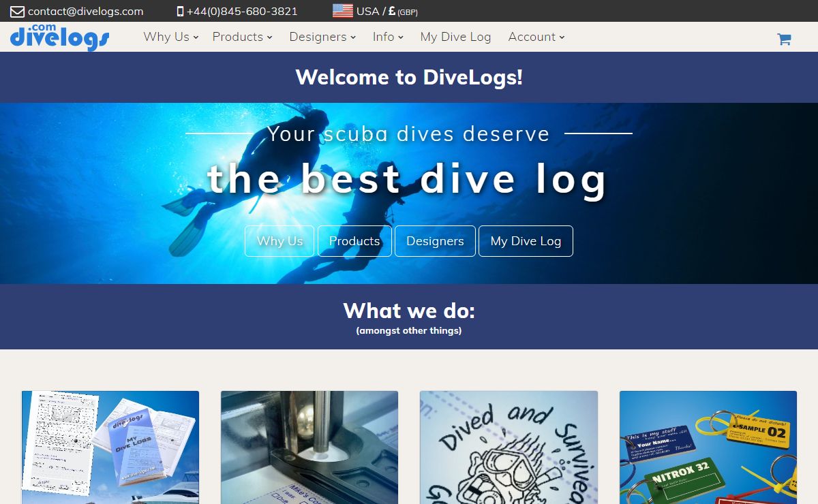Screen dimensions: 818x504
Task: Click 'Your scuba dives deserve' banner text
Action: tap(408, 133)
